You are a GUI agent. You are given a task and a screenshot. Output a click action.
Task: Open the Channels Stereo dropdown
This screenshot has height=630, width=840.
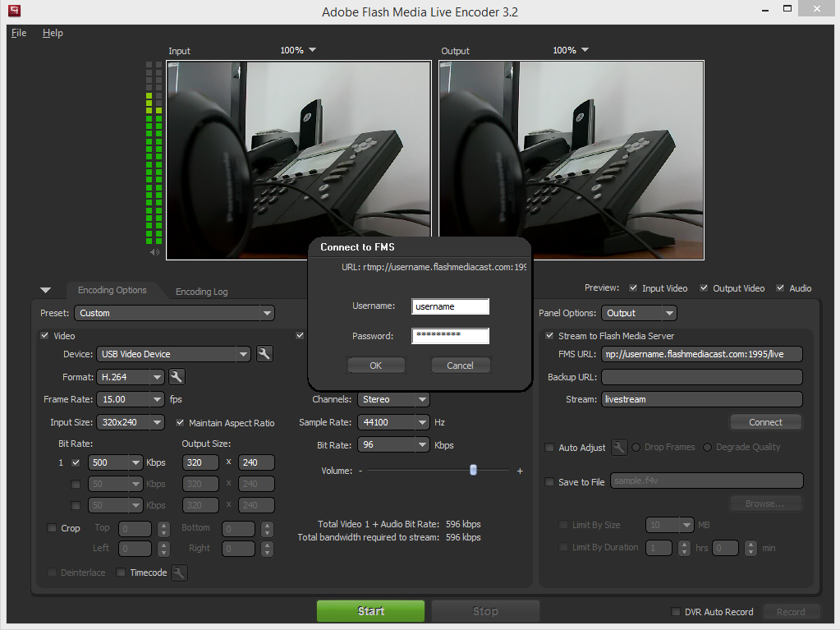click(394, 400)
